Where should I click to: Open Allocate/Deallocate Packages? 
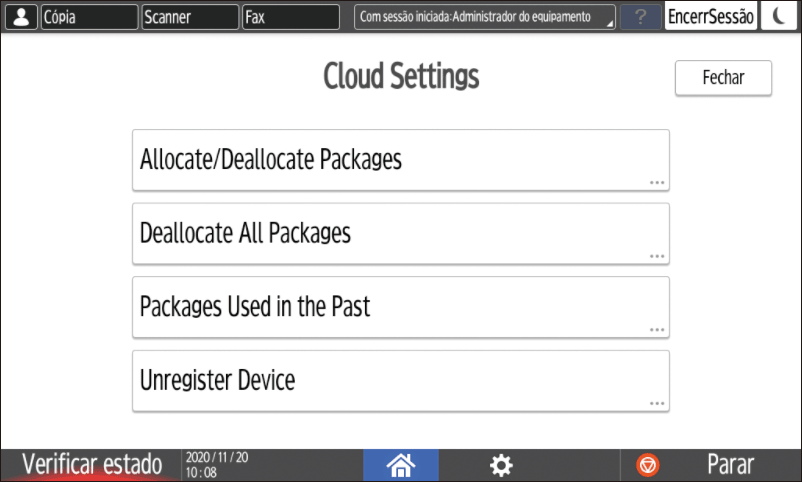(400, 160)
